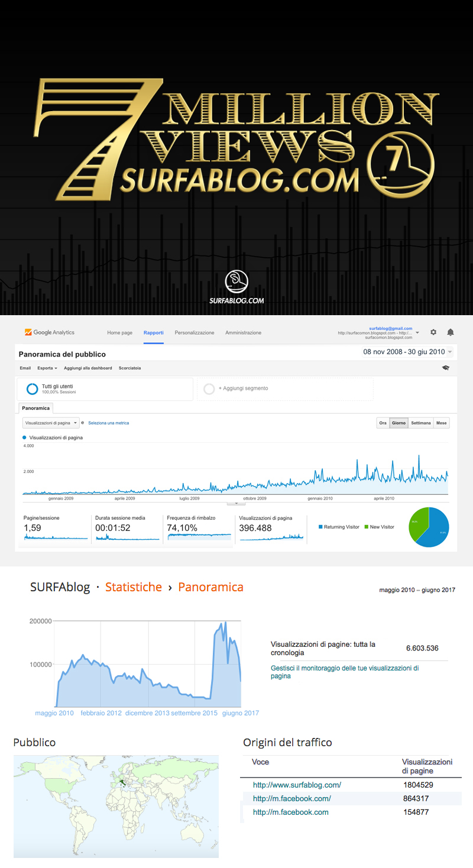
Task: Click the Panoramica del pubblico heading
Action: pyautogui.click(x=62, y=354)
